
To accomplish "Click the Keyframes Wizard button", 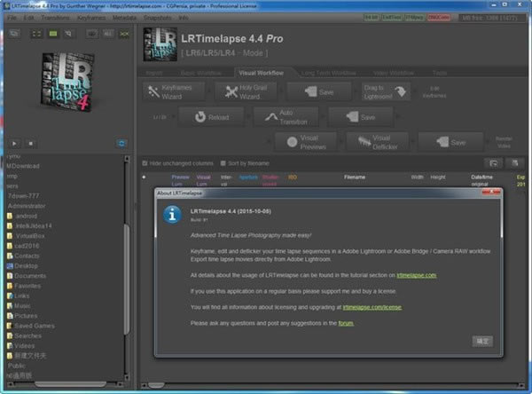I will (174, 92).
